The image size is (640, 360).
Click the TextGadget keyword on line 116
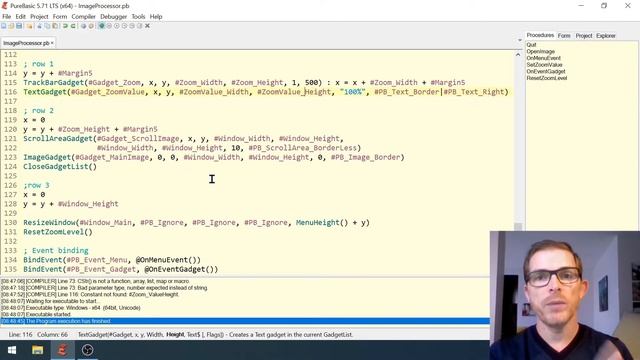pyautogui.click(x=45, y=92)
